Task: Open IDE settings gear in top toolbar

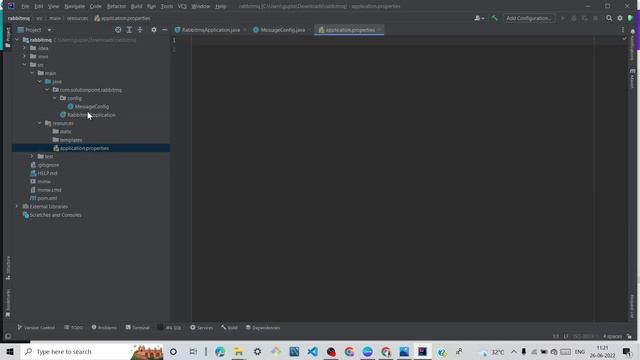Action: coord(620,18)
